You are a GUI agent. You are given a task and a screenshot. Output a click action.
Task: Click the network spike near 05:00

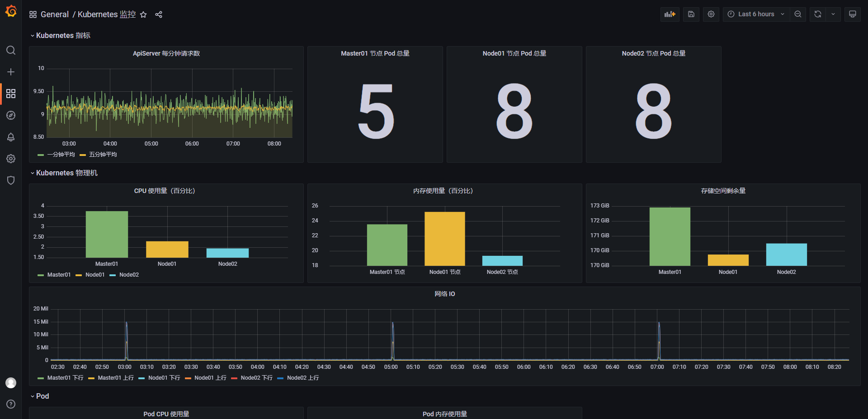(393, 341)
